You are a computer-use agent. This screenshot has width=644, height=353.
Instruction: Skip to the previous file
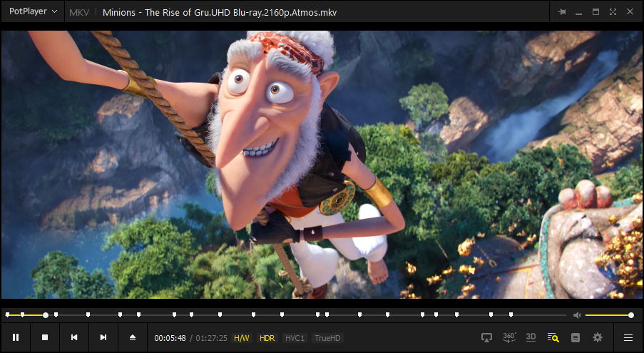click(x=74, y=337)
